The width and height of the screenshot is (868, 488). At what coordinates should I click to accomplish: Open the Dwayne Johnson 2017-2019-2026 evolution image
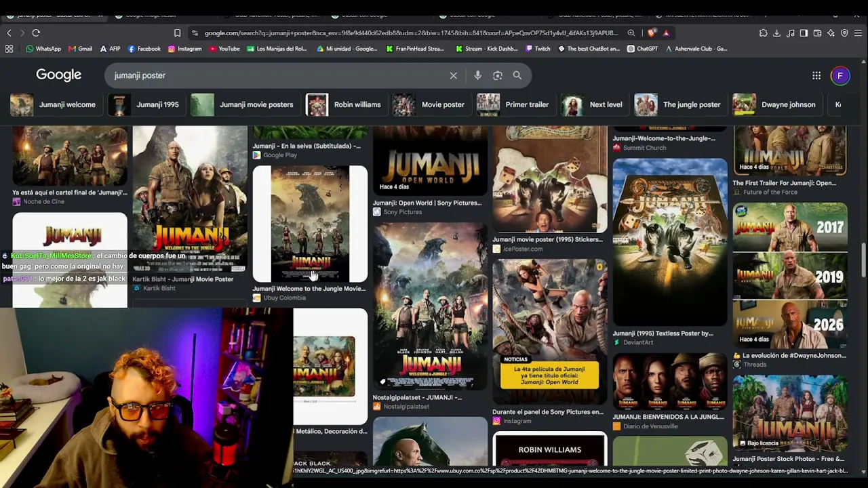[790, 276]
